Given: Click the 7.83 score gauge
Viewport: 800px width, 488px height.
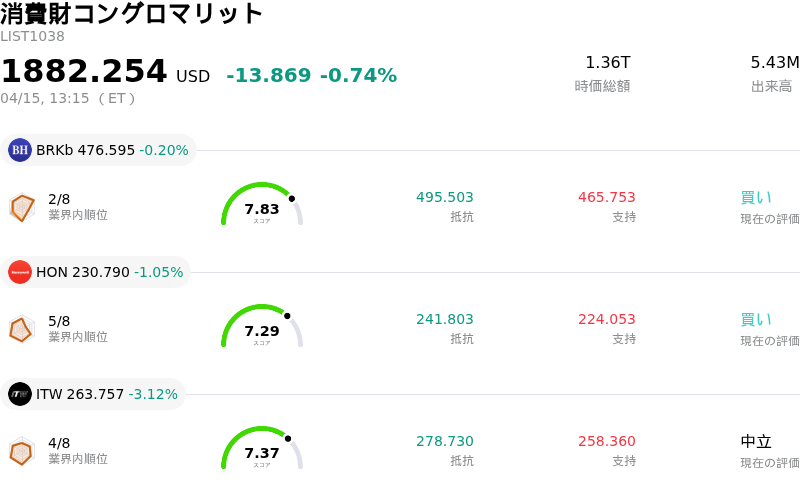Looking at the screenshot, I should click(261, 205).
